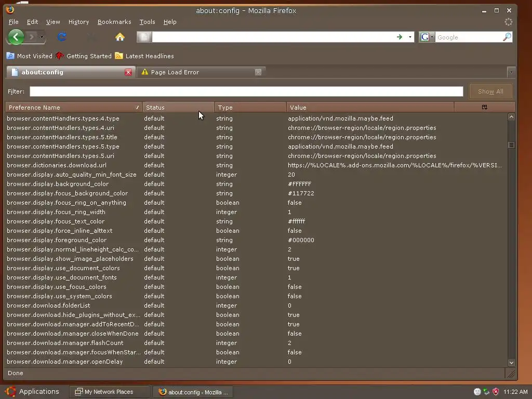Screen dimensions: 532x399
Task: Open the Bookmarks menu
Action: click(114, 22)
